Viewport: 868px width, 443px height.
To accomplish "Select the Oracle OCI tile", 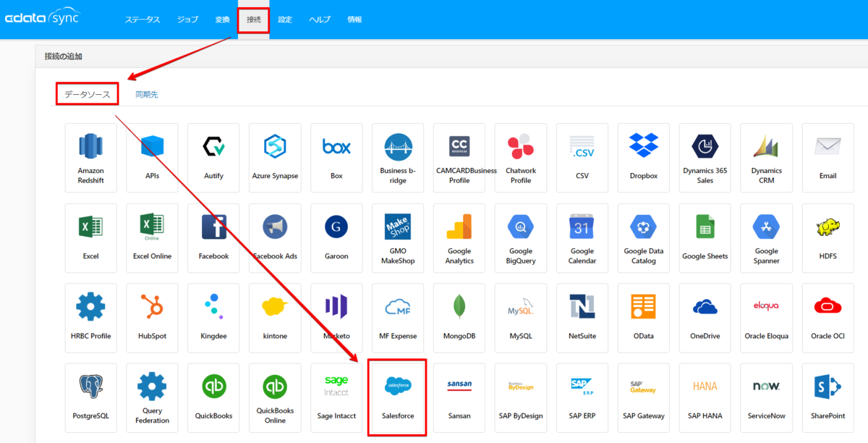I will 829,318.
